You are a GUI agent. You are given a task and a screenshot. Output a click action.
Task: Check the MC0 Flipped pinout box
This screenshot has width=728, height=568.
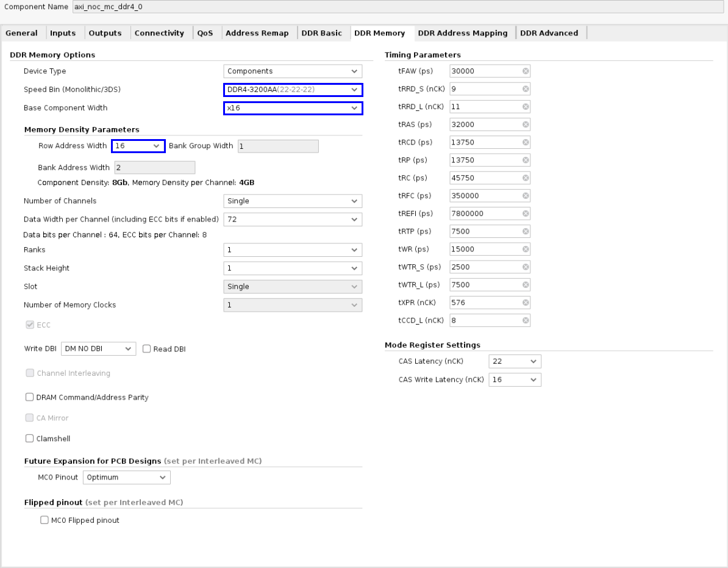[x=45, y=520]
